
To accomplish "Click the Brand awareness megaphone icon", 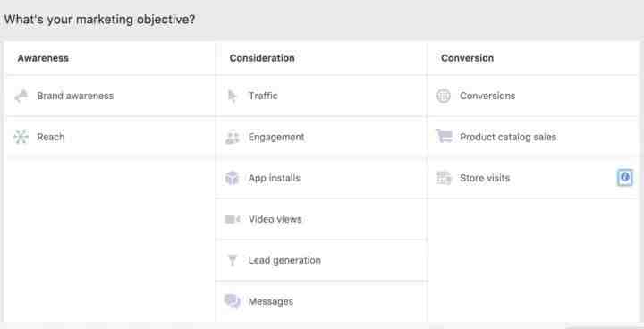I will pos(21,97).
